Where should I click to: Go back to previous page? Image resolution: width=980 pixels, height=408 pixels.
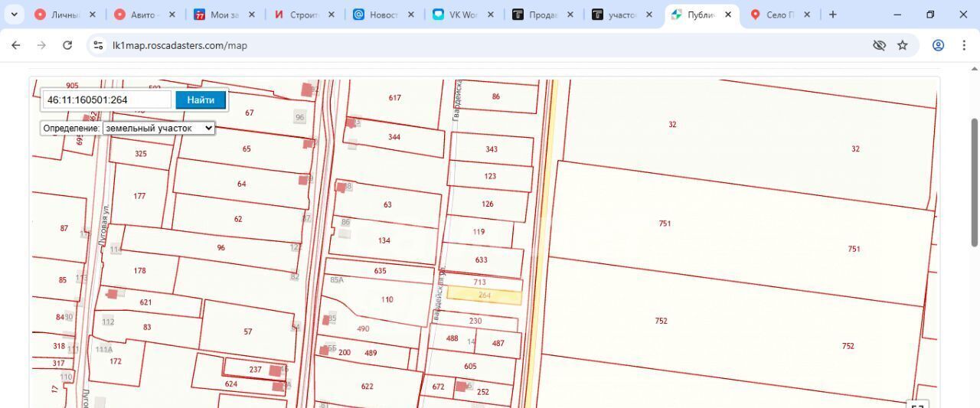coord(16,45)
